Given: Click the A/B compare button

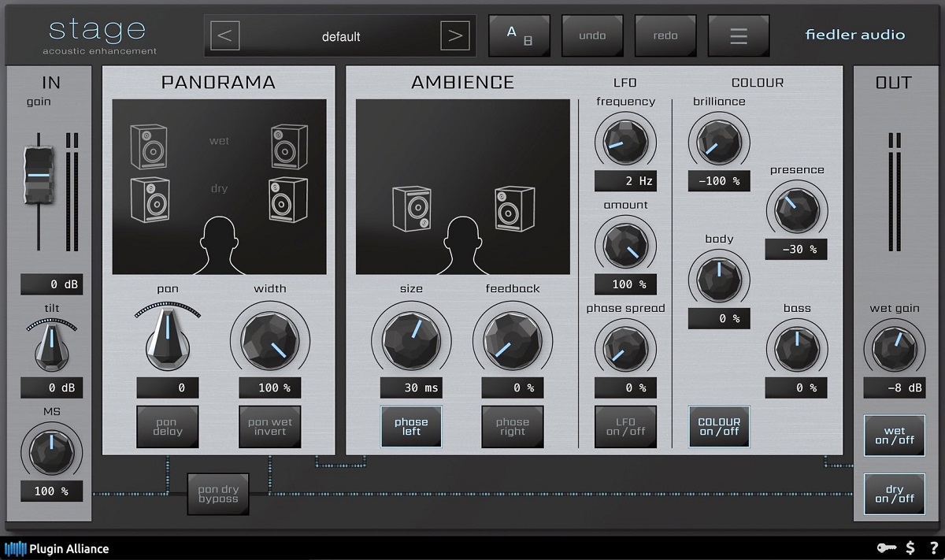Looking at the screenshot, I should pyautogui.click(x=519, y=36).
